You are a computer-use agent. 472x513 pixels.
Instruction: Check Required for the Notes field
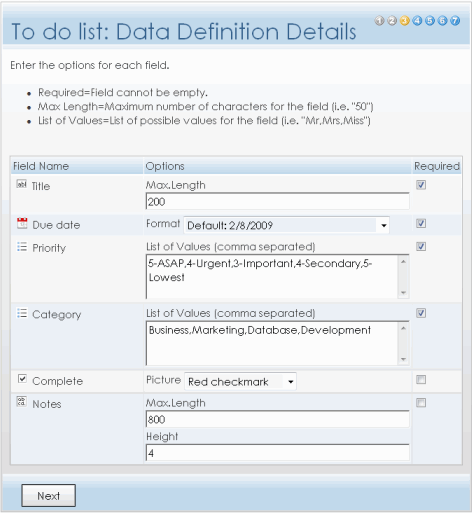click(421, 403)
